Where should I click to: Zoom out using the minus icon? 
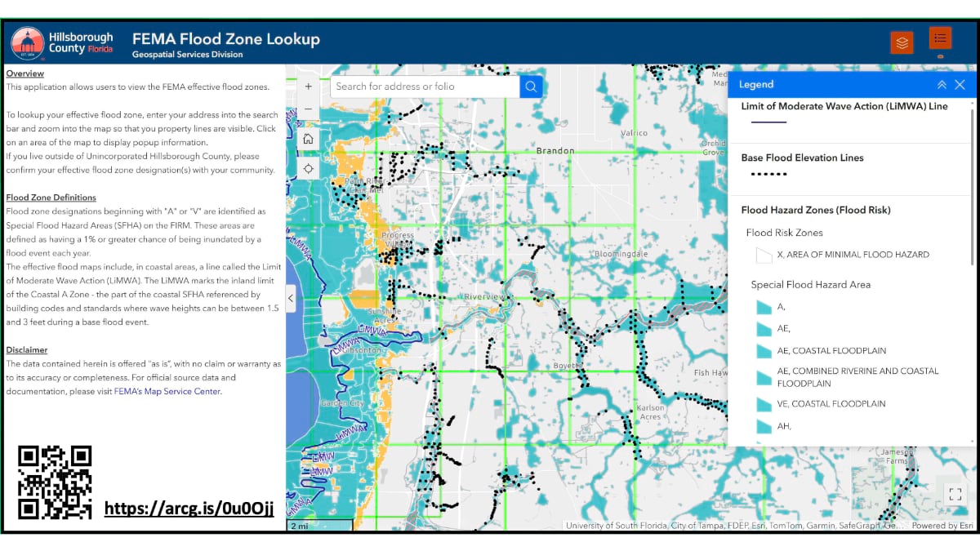[x=308, y=109]
